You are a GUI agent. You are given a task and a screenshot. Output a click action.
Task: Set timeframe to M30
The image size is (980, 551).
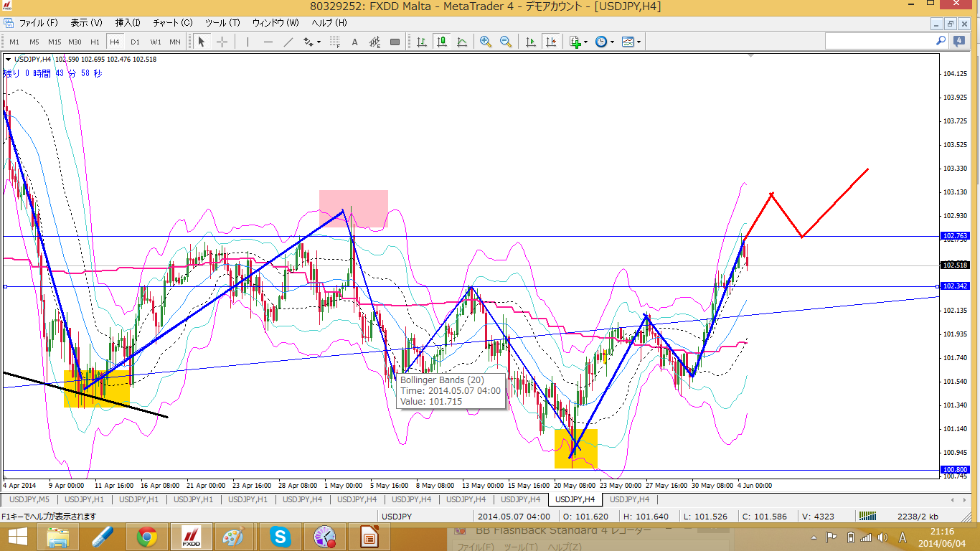(x=75, y=42)
